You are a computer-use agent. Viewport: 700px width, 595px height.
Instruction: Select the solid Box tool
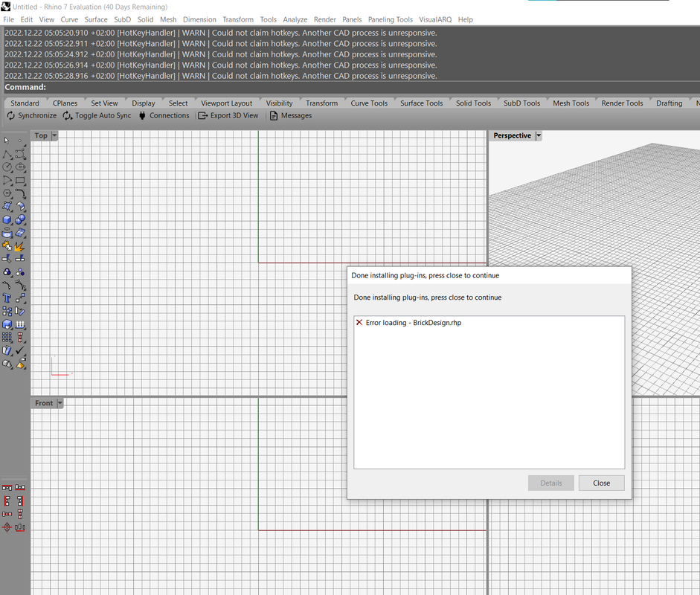7,219
